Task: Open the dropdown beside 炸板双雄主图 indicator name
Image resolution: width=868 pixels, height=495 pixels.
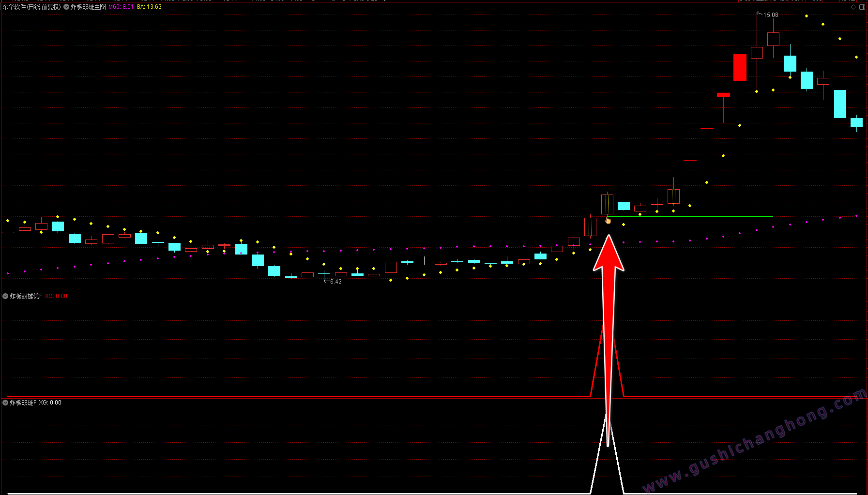Action: 66,7
